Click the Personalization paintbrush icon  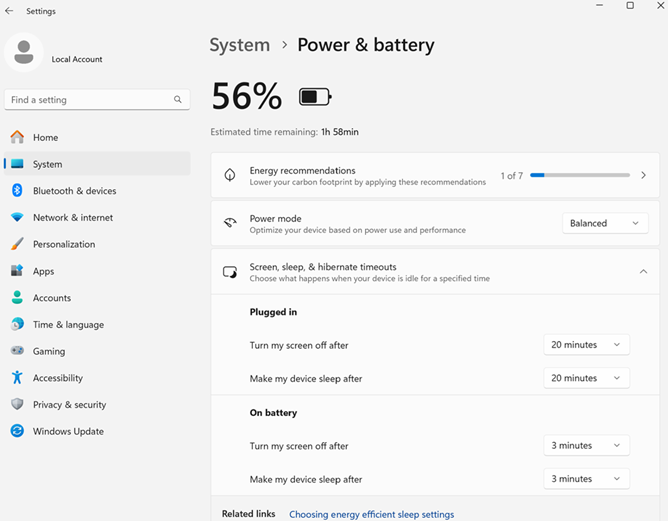(17, 244)
